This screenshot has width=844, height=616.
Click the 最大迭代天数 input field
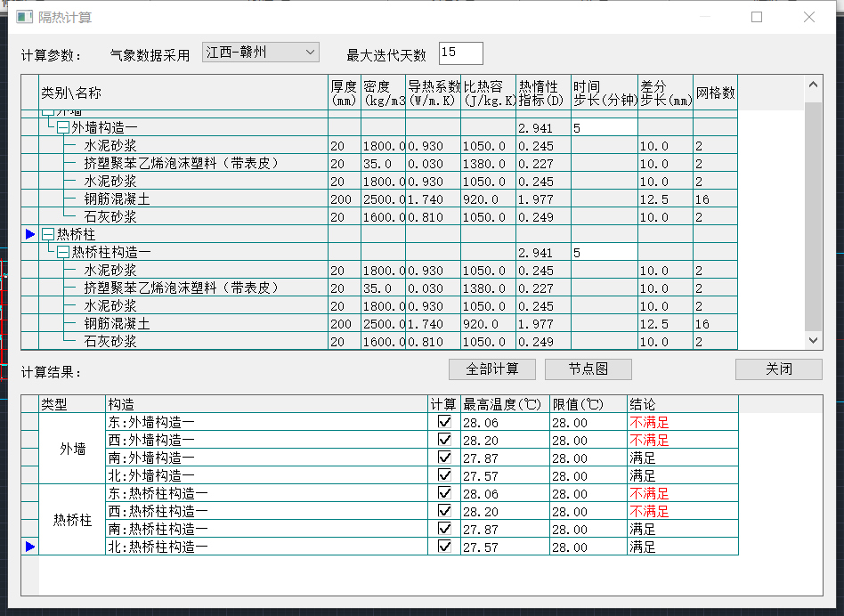[x=460, y=53]
